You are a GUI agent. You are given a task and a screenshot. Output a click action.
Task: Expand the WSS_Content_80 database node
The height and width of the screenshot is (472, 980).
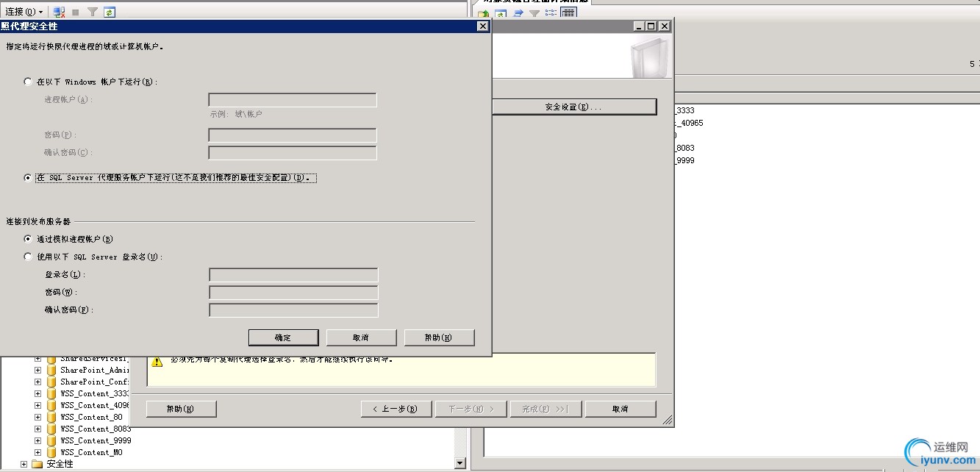37,417
